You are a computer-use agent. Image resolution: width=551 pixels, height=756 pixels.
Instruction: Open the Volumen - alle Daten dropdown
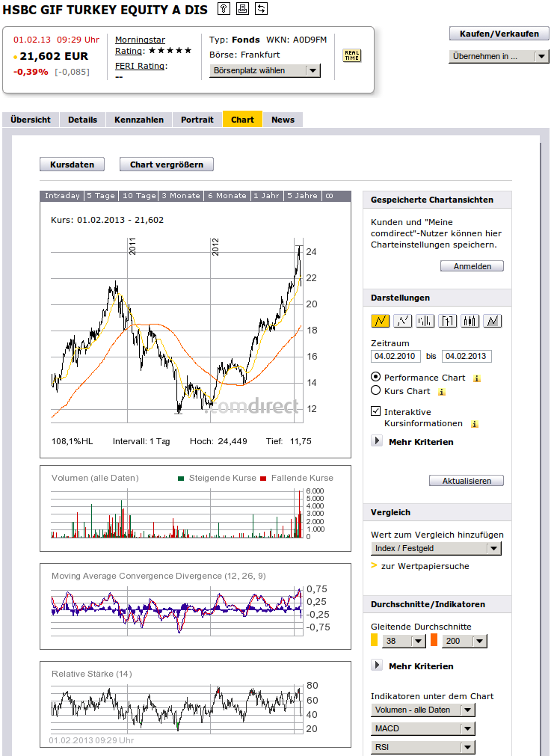pyautogui.click(x=422, y=710)
